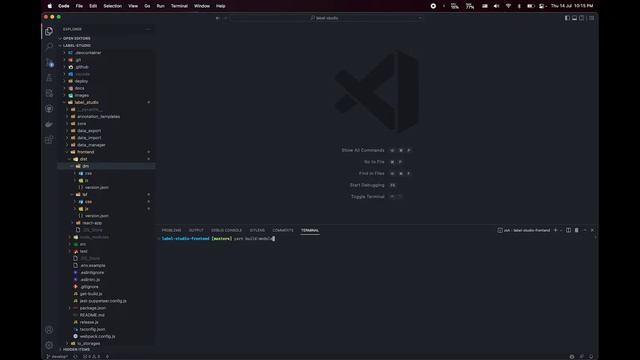Click the command center search box
The image size is (640, 360).
coord(326,18)
